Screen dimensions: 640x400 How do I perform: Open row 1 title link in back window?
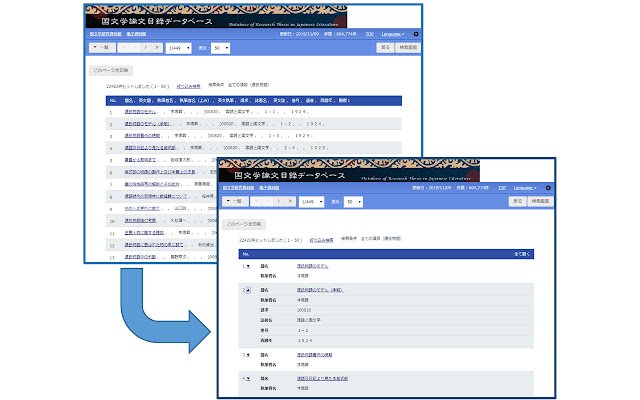tap(140, 111)
